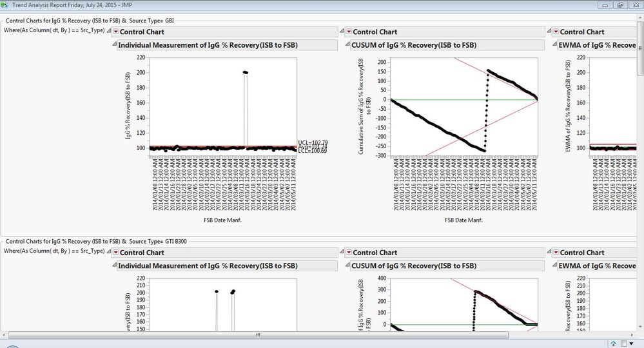Click GTI B300 'Individual Measurement of IgG % Recovery' title

208,266
